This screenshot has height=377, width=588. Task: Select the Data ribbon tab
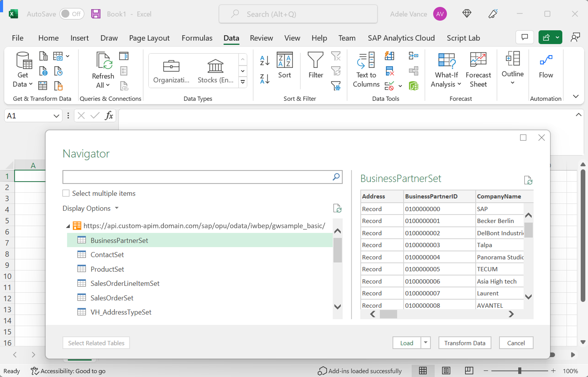coord(231,38)
